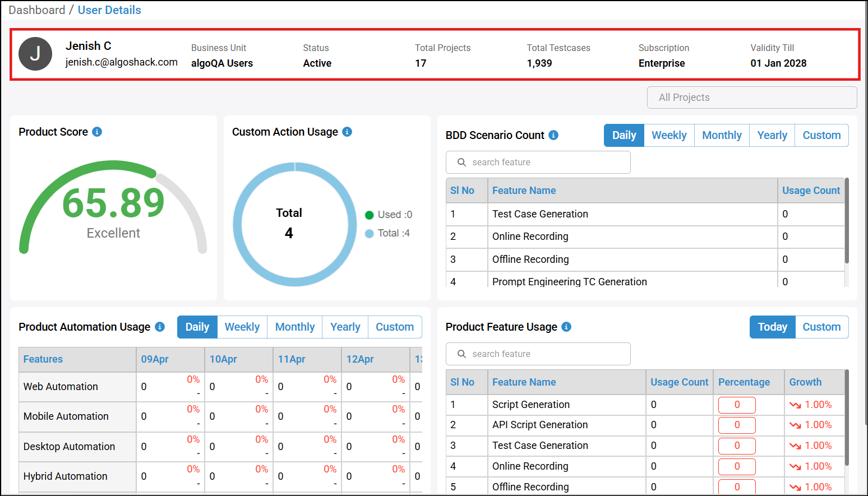
Task: Click the BDD search magnifier icon
Action: [x=461, y=162]
